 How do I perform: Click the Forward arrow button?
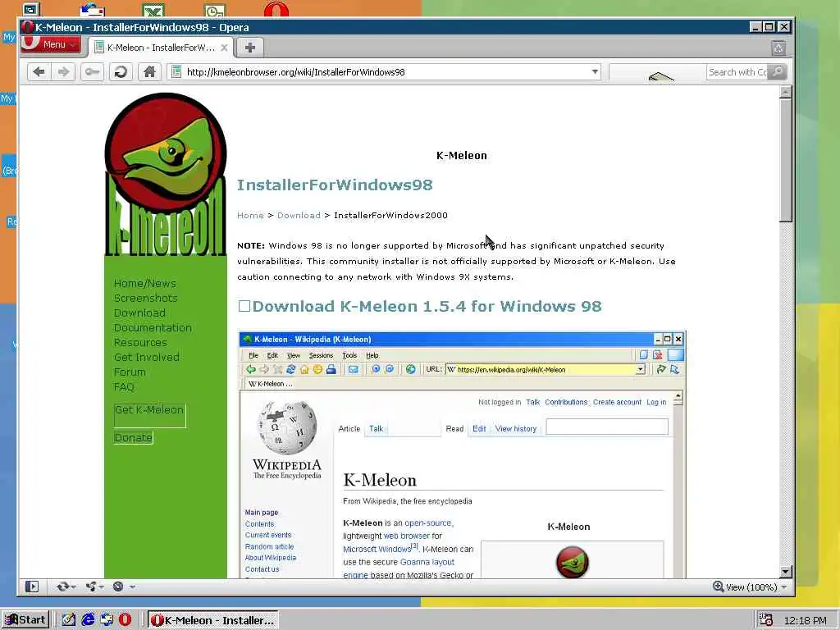64,72
